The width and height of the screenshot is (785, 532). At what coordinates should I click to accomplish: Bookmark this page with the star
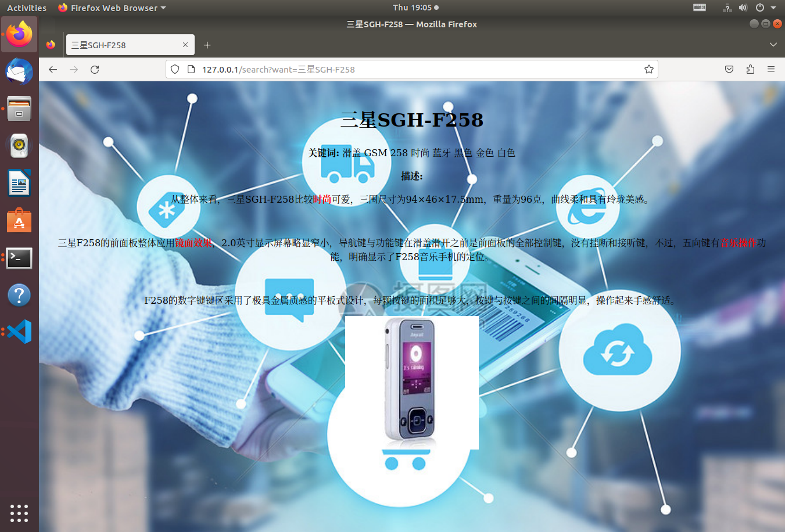pyautogui.click(x=649, y=70)
